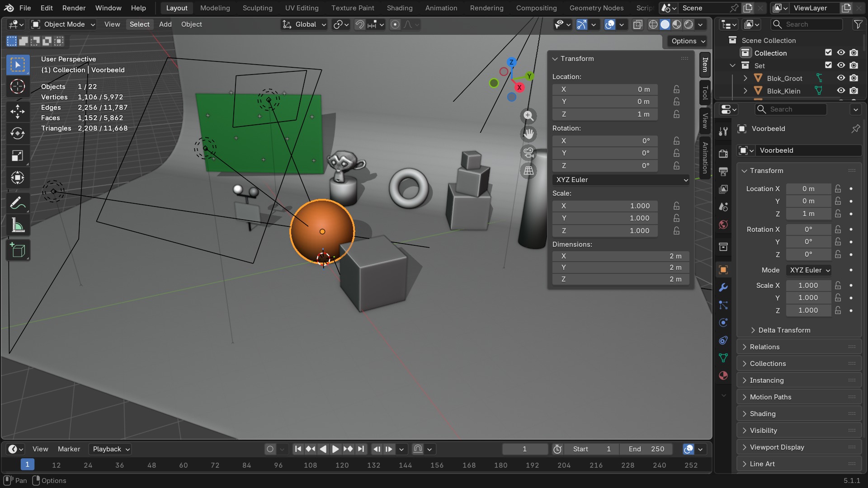Select the Measure tool
The height and width of the screenshot is (488, 868).
tap(18, 225)
